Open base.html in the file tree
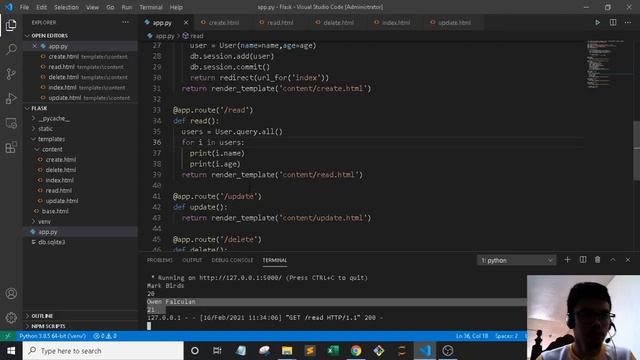Viewport: 640px width, 360px height. [x=55, y=211]
